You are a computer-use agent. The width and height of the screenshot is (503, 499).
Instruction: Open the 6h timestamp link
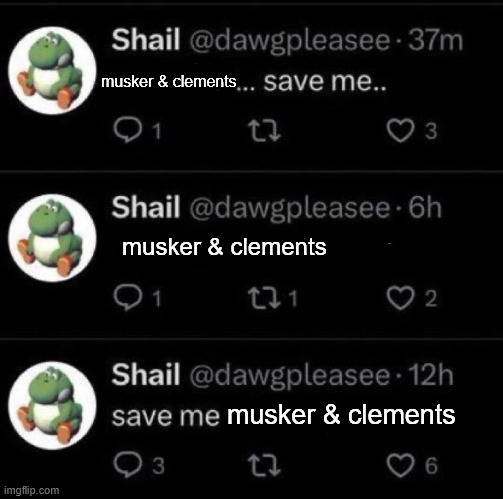[425, 207]
